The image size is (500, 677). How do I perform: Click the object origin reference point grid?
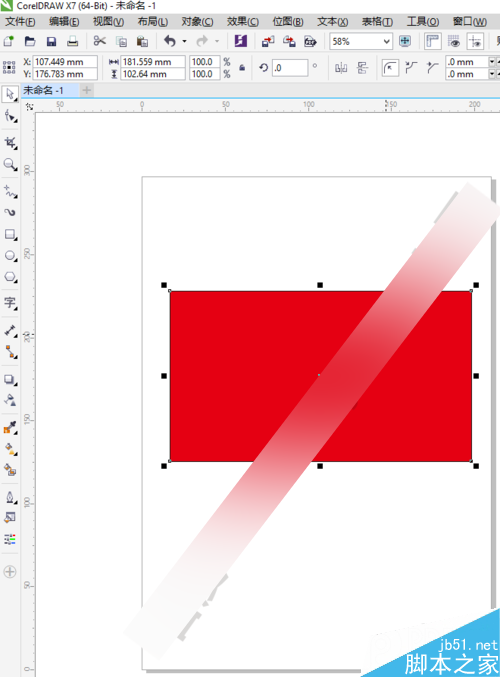(9, 68)
